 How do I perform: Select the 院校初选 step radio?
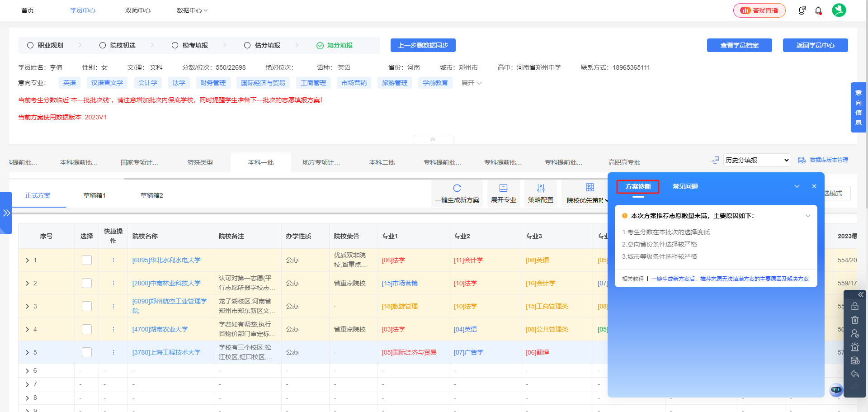pos(103,45)
